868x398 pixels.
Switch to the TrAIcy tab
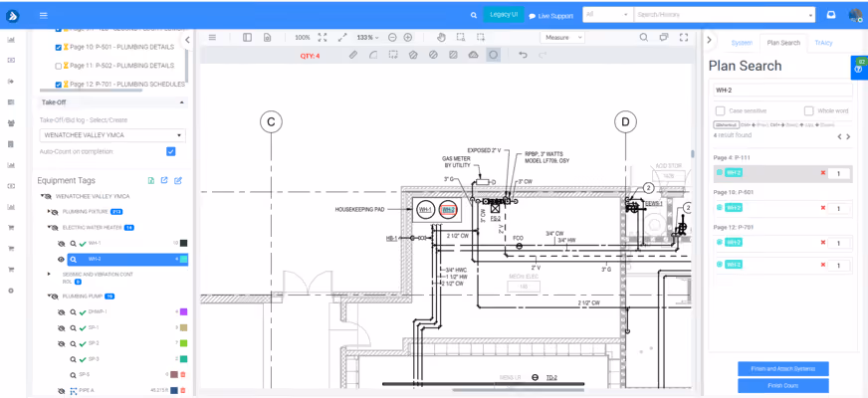click(x=823, y=43)
